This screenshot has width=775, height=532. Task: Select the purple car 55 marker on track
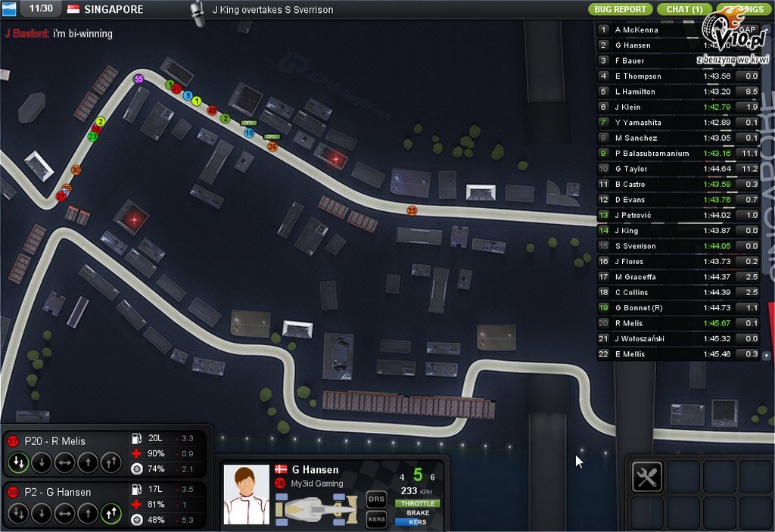tap(139, 79)
